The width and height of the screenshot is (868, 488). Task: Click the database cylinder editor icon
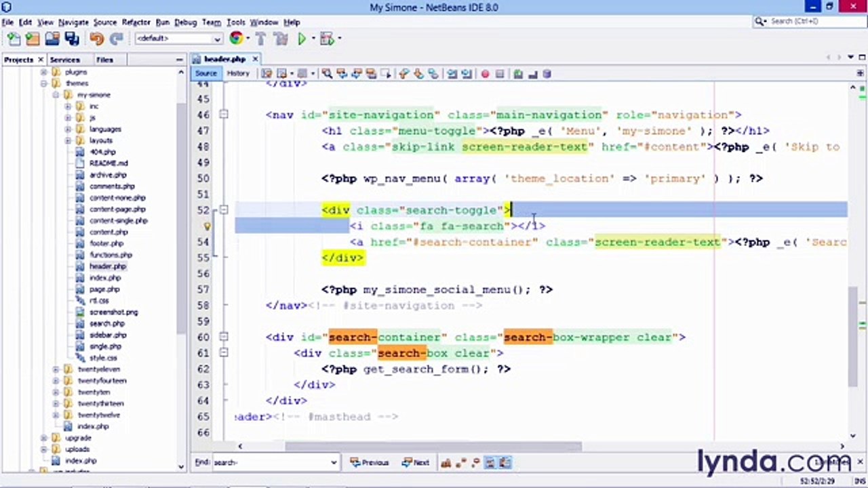[547, 73]
